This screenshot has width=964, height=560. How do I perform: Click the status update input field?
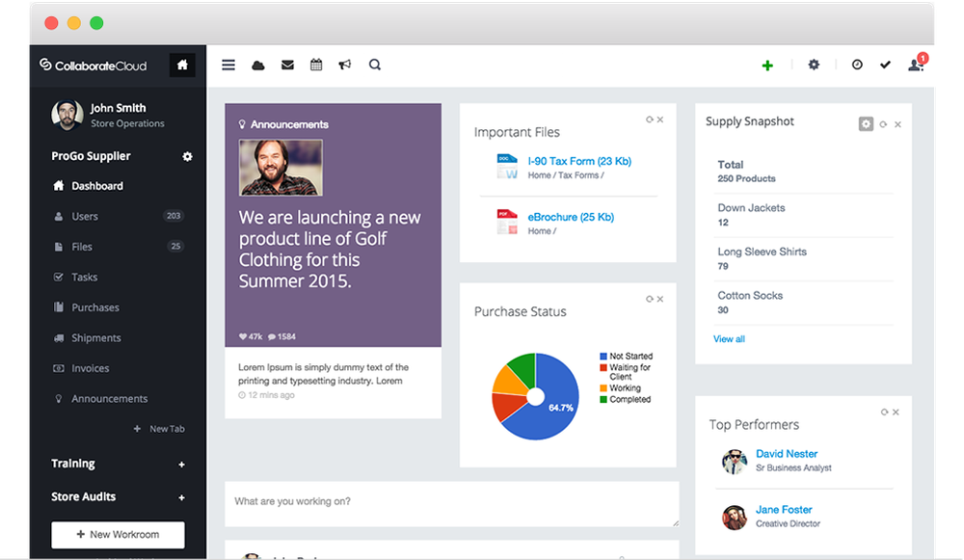click(x=451, y=502)
